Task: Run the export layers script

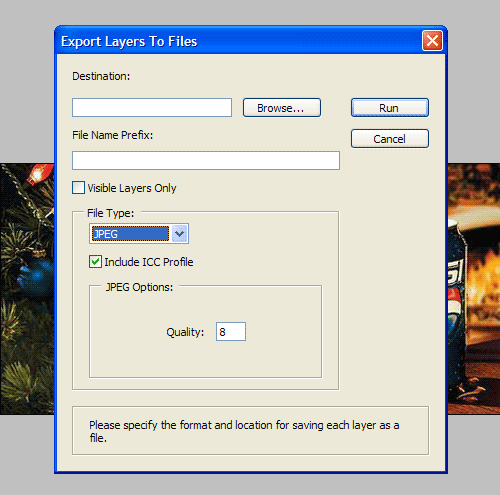Action: coord(390,107)
